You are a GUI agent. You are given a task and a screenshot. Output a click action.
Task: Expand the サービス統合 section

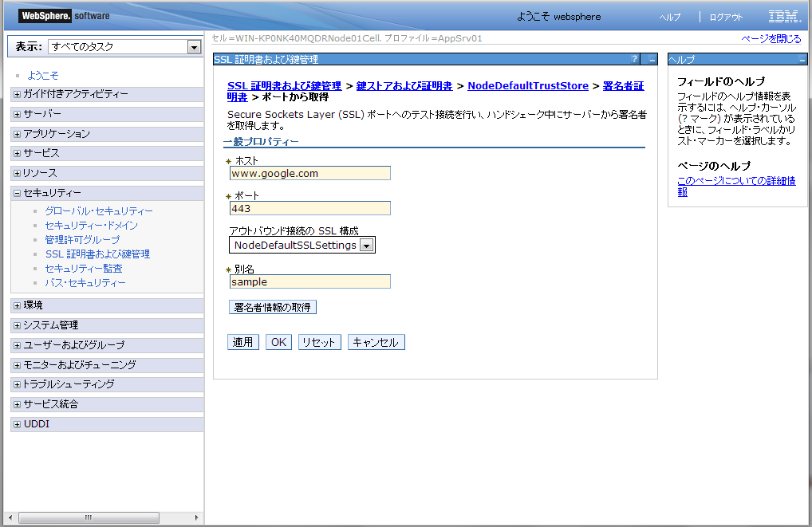coord(17,404)
